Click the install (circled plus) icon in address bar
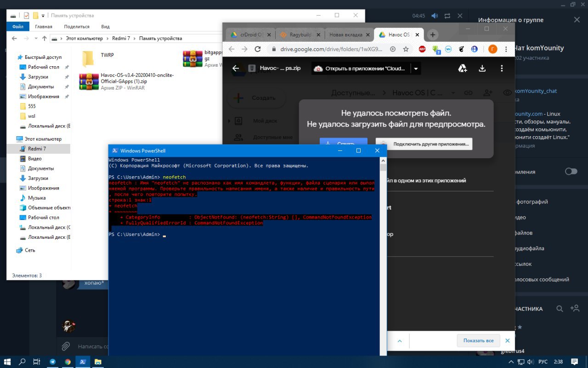The image size is (588, 368). coord(393,49)
